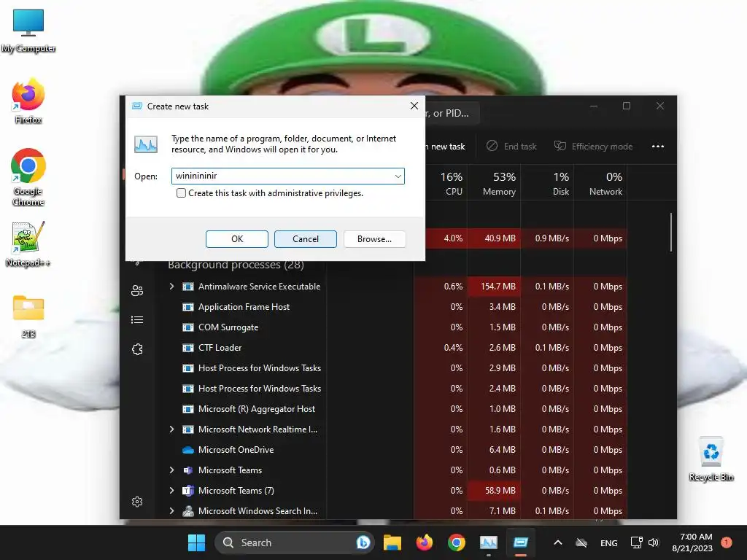Open the notification bell badge
This screenshot has height=560, width=747.
click(727, 542)
